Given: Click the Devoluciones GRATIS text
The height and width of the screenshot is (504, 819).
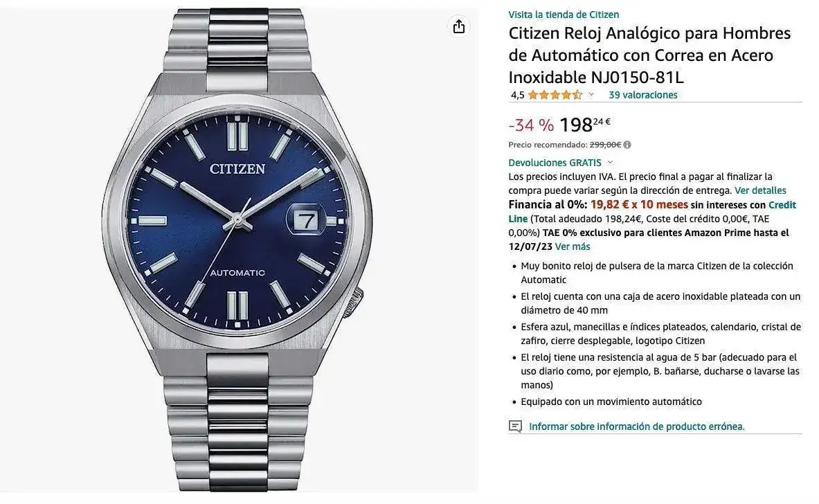Looking at the screenshot, I should pyautogui.click(x=555, y=163).
